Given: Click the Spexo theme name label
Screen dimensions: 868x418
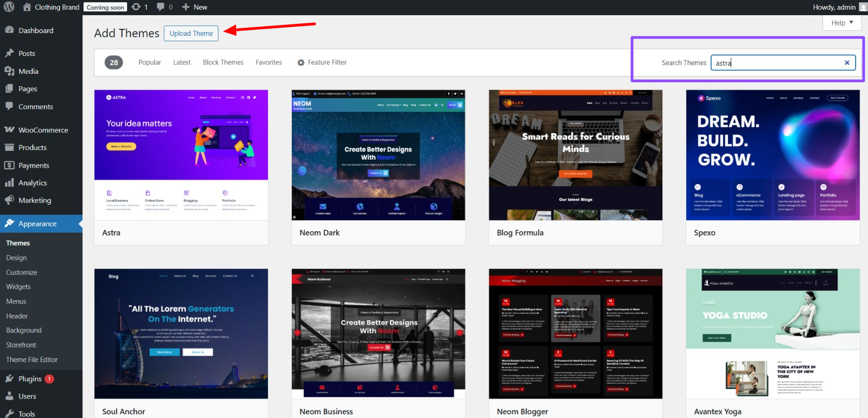Looking at the screenshot, I should 705,233.
